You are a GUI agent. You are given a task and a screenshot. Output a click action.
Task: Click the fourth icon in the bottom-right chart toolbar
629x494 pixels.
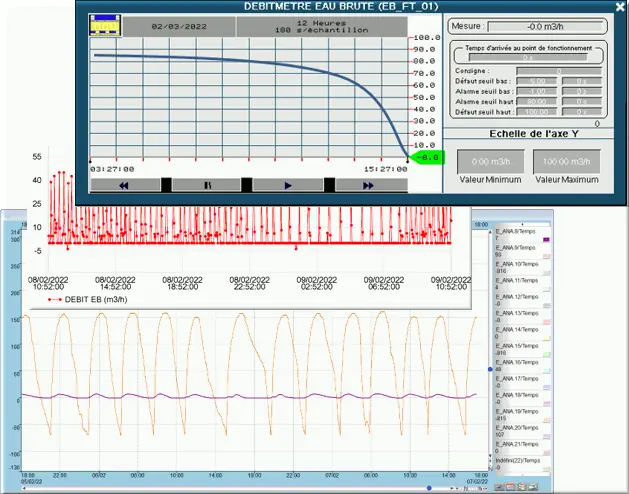(533, 487)
